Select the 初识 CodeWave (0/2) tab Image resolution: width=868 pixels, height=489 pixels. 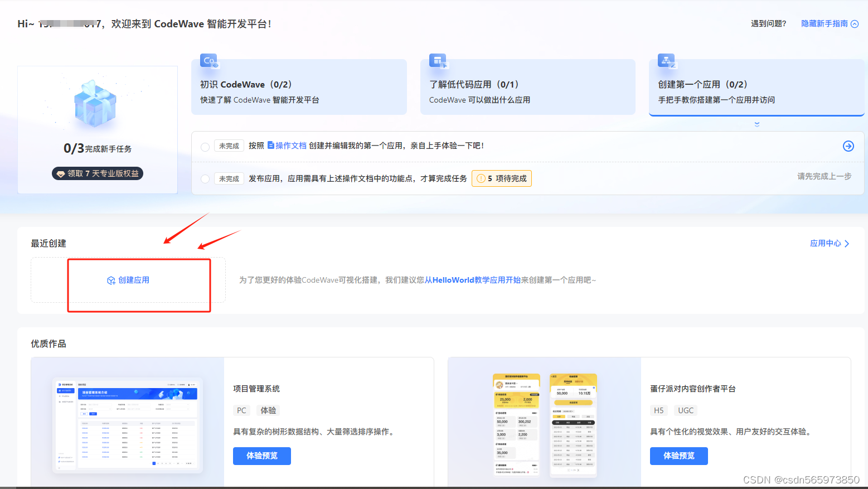(299, 87)
